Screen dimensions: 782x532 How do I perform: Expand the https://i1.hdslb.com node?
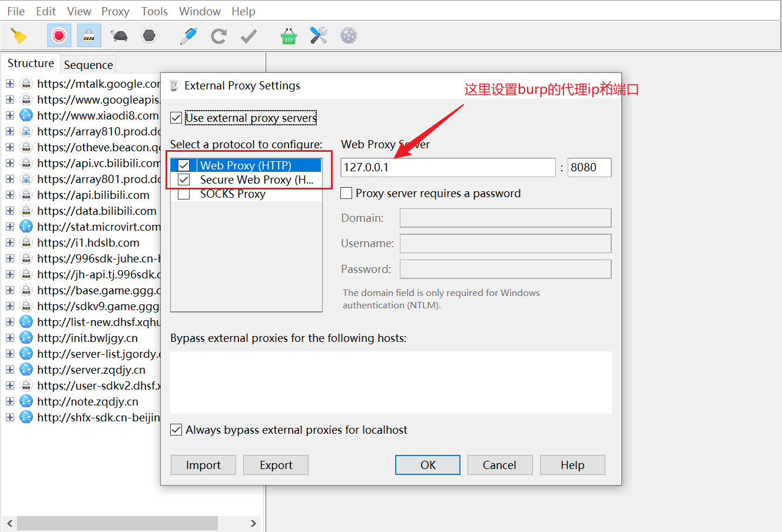10,242
